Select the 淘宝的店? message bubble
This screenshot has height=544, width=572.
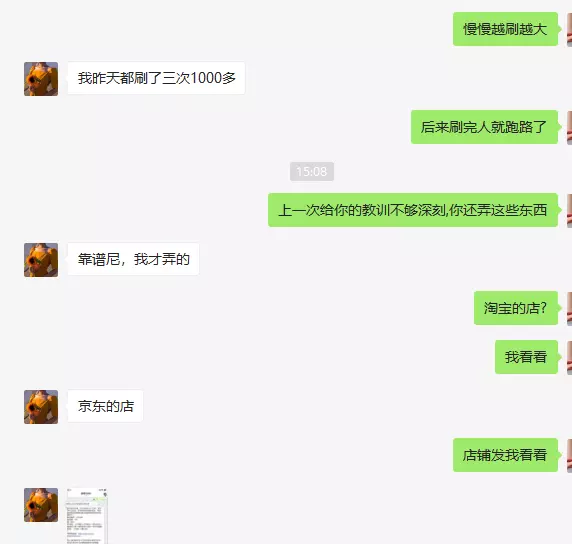pyautogui.click(x=516, y=308)
